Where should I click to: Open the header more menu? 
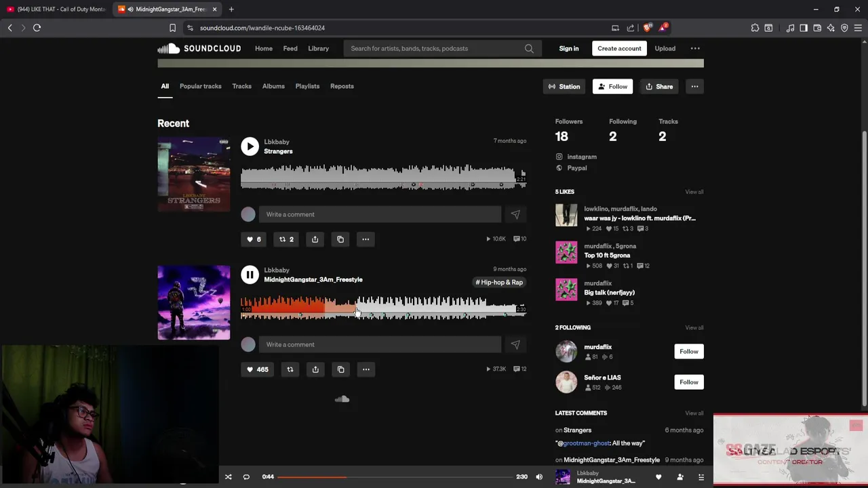pyautogui.click(x=695, y=48)
